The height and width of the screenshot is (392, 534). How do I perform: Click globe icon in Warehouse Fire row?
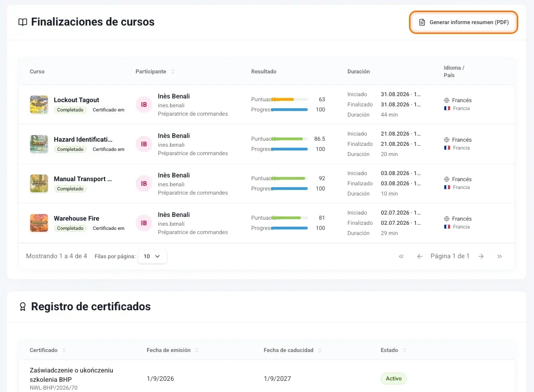coord(447,219)
